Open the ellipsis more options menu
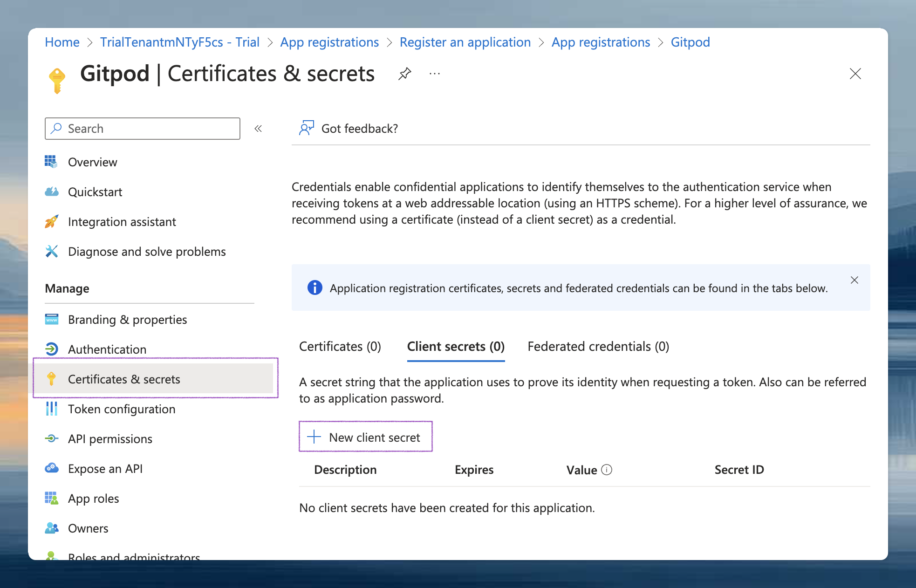916x588 pixels. (434, 74)
